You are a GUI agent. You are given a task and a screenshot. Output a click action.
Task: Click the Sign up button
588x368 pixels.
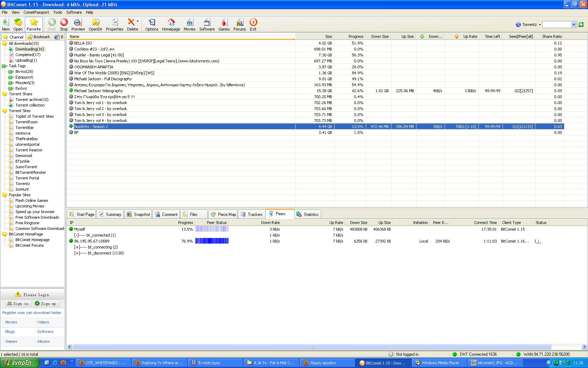point(46,304)
